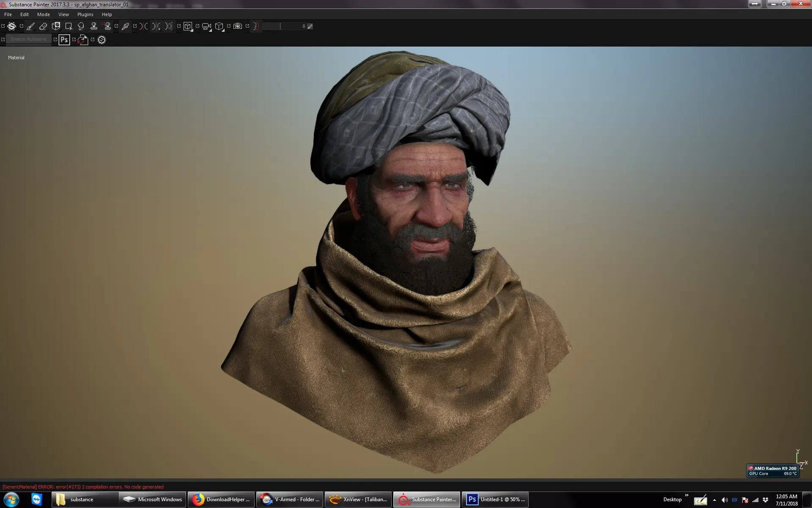Screen dimensions: 812x508
Task: Toggle symmetry mirror tool
Action: [x=144, y=26]
